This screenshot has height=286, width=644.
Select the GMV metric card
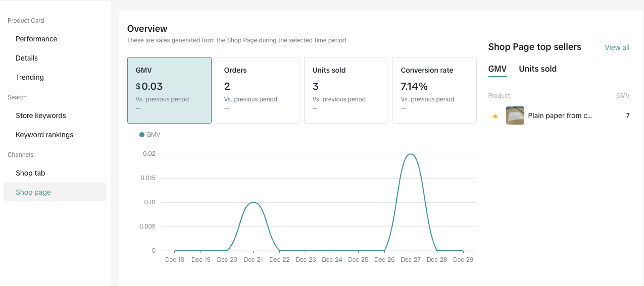tap(169, 90)
